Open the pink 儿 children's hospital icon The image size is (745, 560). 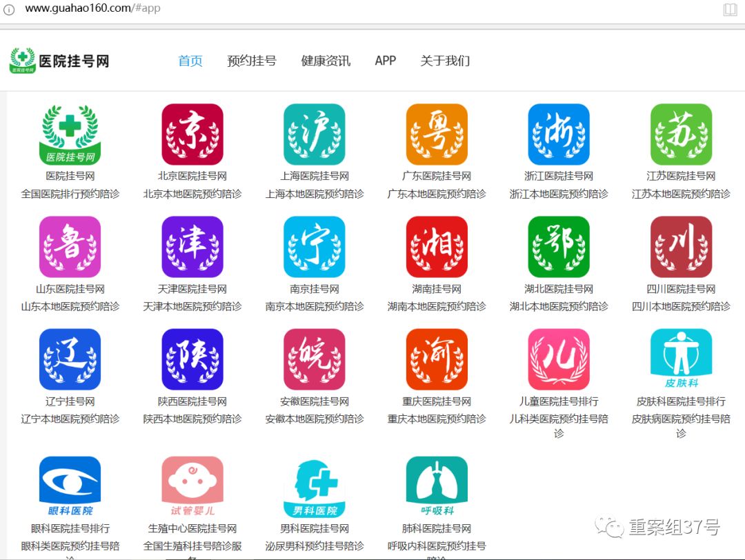click(559, 359)
